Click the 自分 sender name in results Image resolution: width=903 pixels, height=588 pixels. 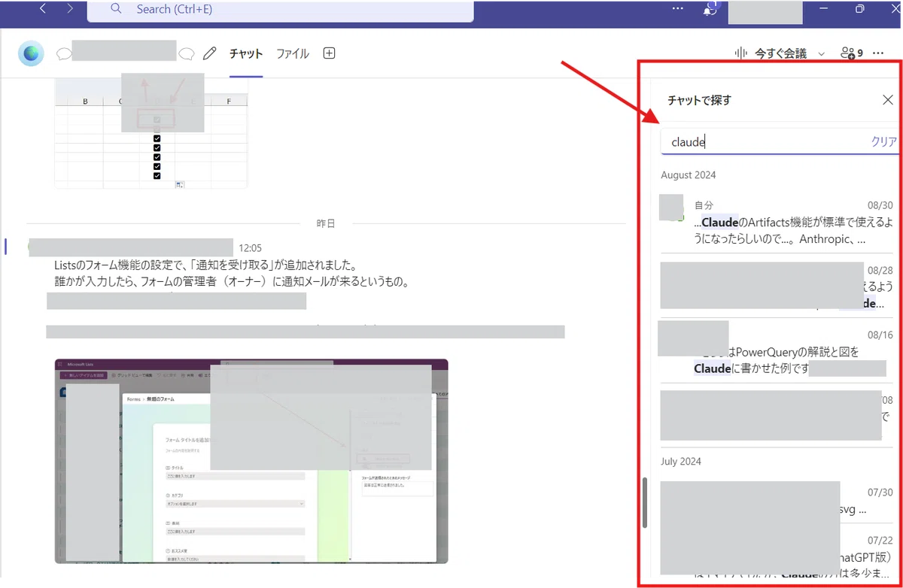click(704, 205)
